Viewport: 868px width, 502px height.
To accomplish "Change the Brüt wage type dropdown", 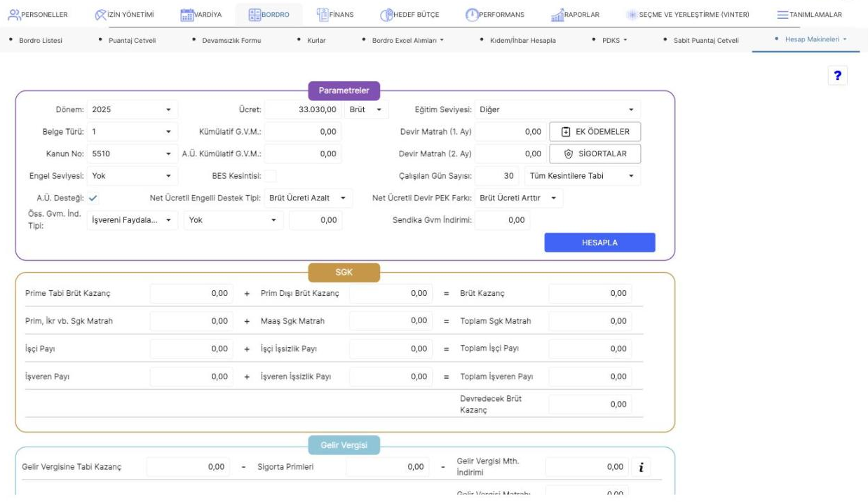I will pyautogui.click(x=366, y=109).
